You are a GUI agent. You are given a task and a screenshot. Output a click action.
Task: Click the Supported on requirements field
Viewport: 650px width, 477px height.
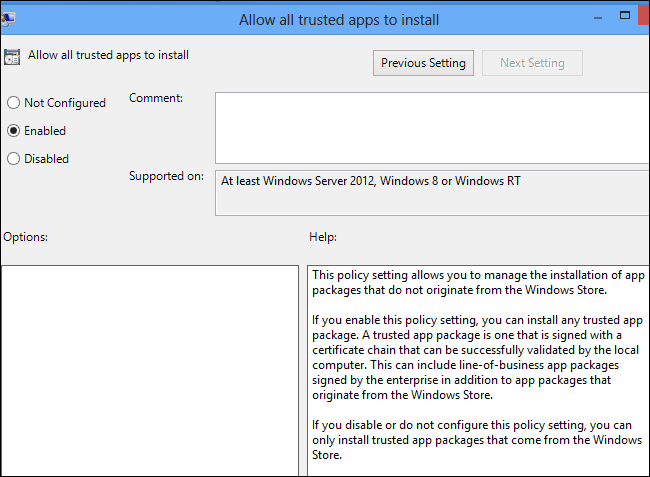pyautogui.click(x=432, y=192)
